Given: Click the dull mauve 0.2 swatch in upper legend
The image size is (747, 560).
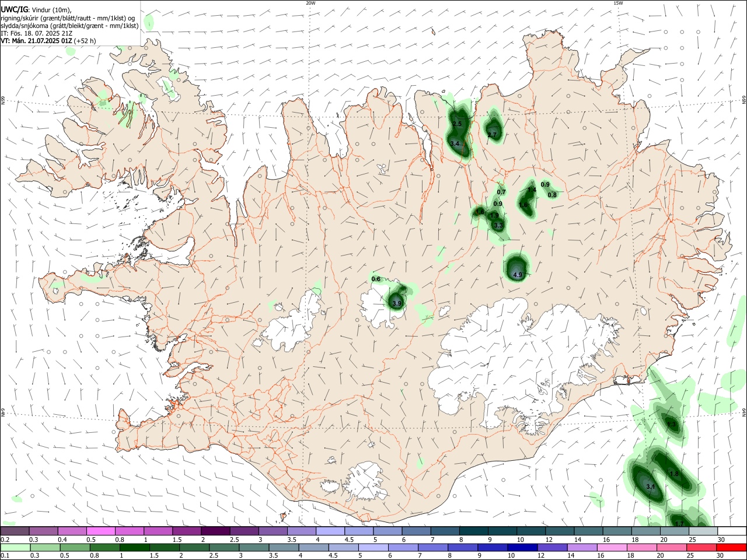Looking at the screenshot, I should pos(15,531).
